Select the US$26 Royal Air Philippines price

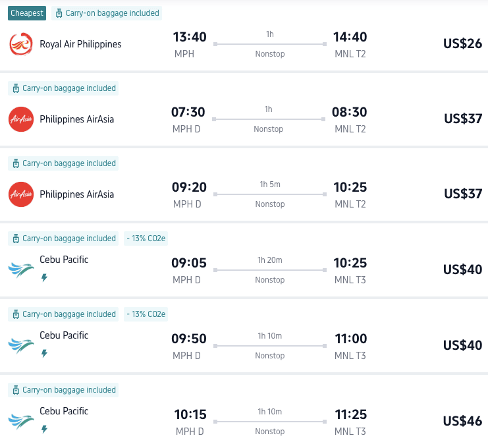pos(462,44)
